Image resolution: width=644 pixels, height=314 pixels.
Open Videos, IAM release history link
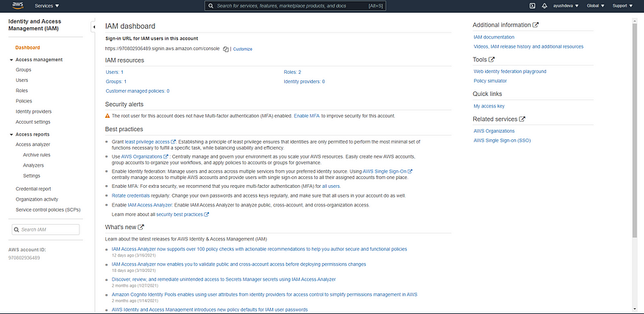528,46
